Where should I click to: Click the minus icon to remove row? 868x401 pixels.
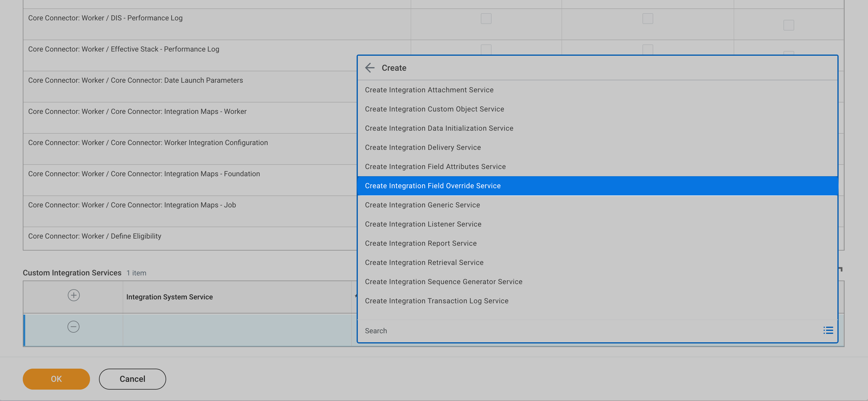73,327
